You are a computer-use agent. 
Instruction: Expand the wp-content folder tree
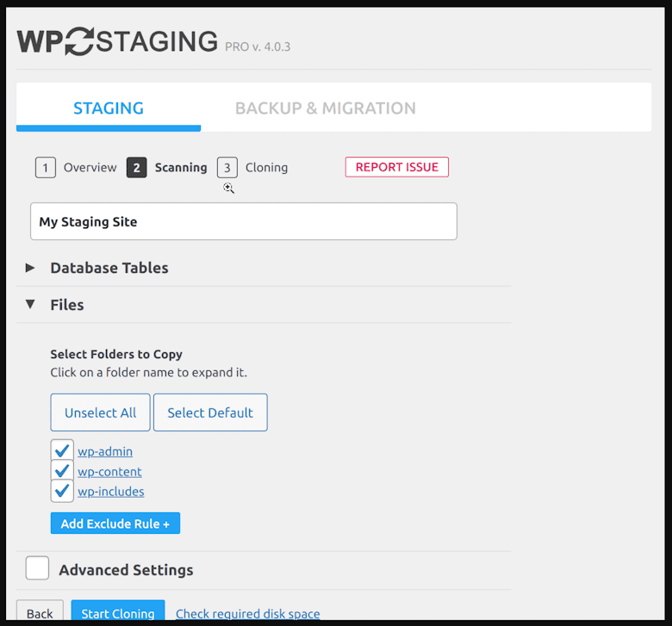[x=109, y=471]
